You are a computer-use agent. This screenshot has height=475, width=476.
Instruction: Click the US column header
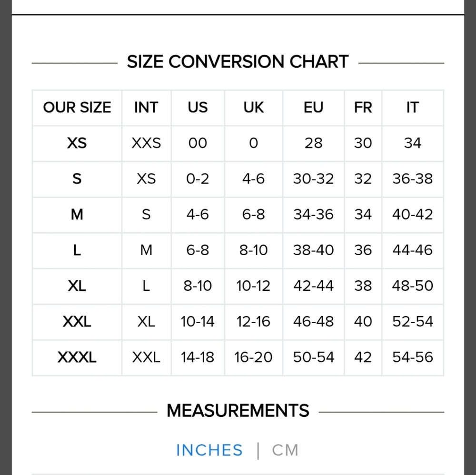198,108
